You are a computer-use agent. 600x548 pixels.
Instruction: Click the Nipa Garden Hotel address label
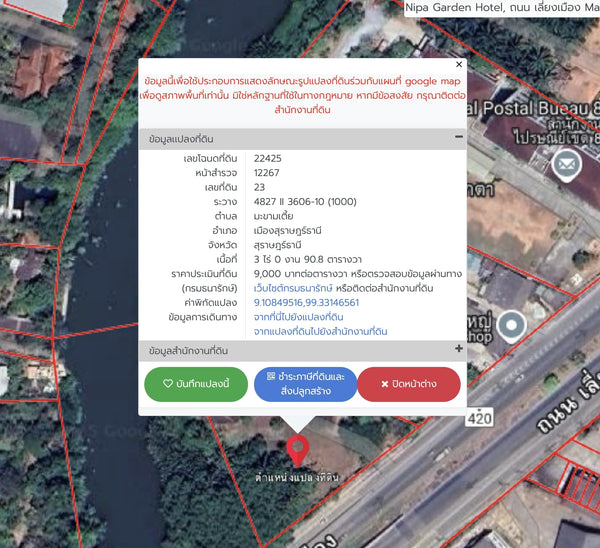click(x=502, y=8)
